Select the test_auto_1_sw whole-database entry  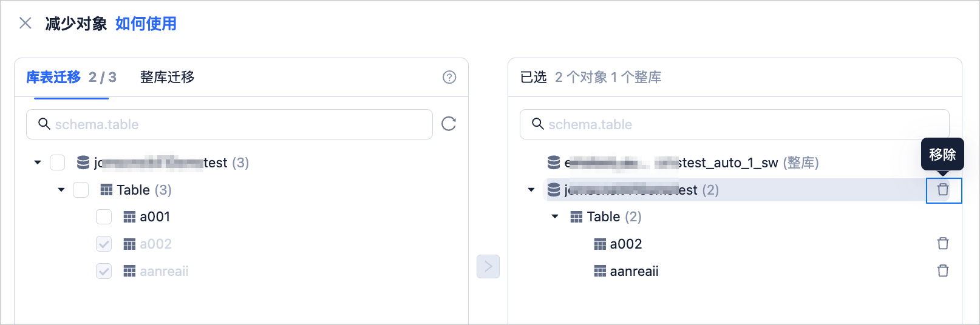click(683, 162)
